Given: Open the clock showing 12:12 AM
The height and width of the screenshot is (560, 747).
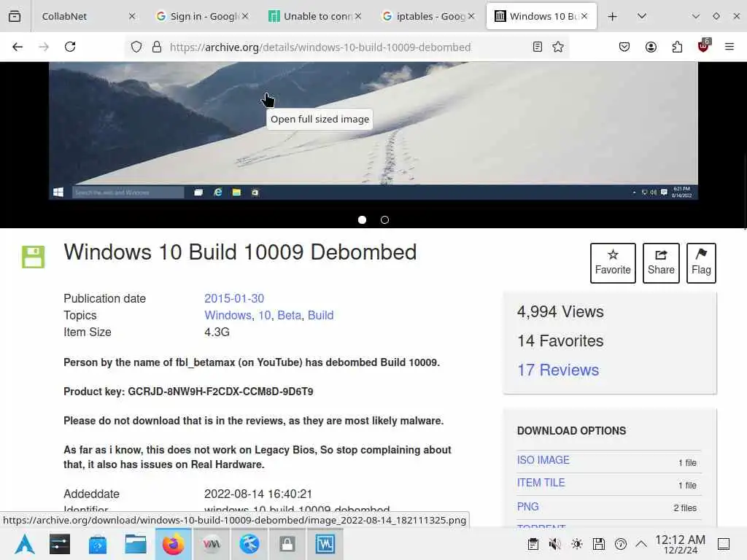Looking at the screenshot, I should (680, 544).
